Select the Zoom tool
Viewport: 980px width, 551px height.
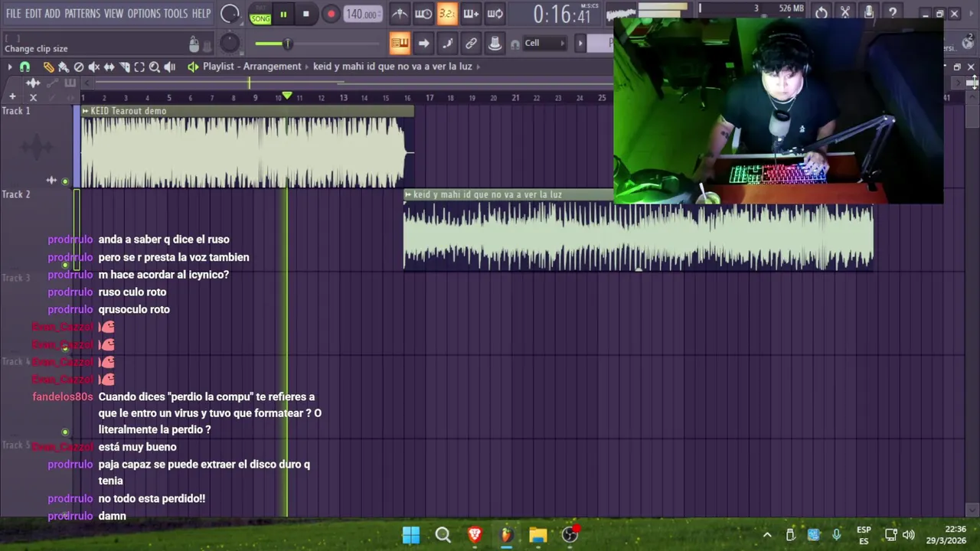coord(154,67)
